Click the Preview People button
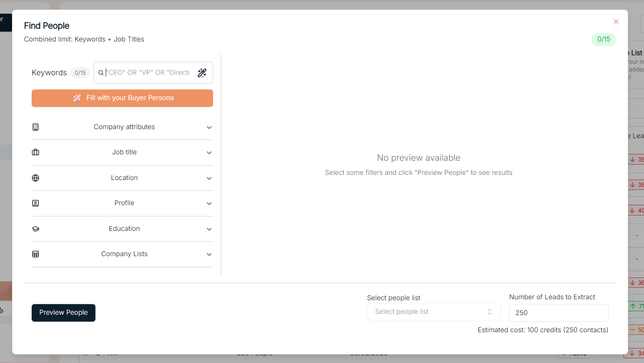 point(63,313)
